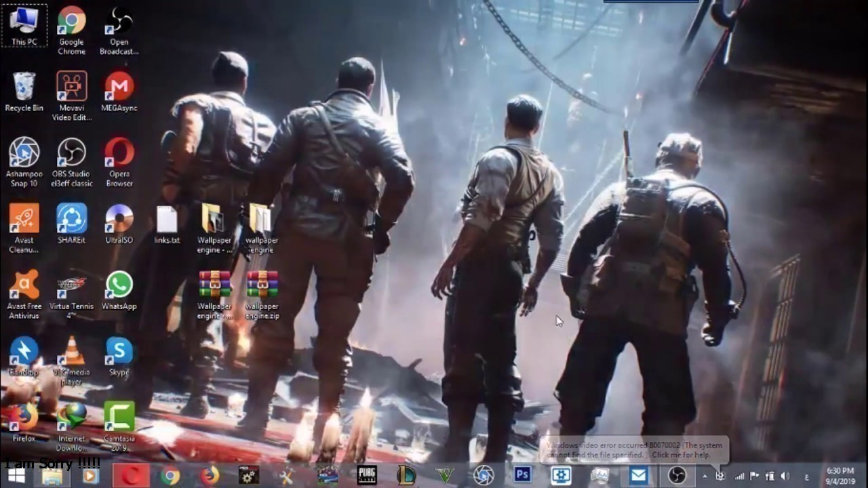Open the Windows Start menu

coord(15,476)
